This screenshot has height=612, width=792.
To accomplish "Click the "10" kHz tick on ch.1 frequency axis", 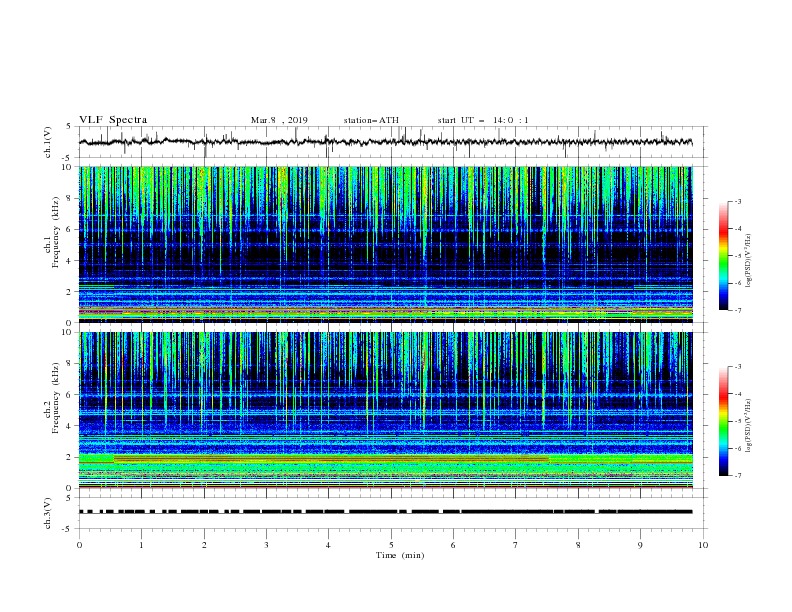I will 67,167.
